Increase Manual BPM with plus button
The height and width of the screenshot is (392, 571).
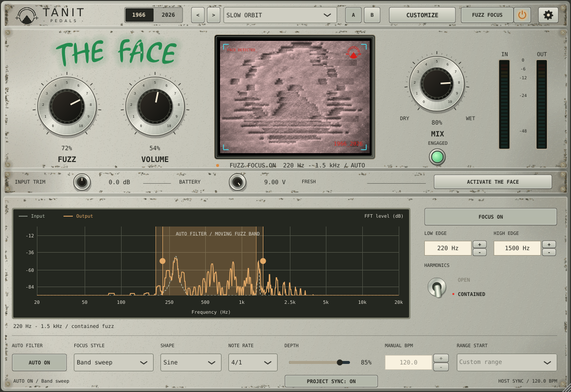pyautogui.click(x=441, y=359)
